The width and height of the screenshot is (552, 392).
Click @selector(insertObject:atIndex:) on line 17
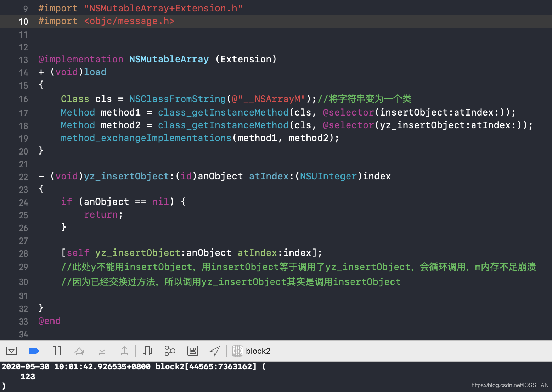tap(416, 112)
